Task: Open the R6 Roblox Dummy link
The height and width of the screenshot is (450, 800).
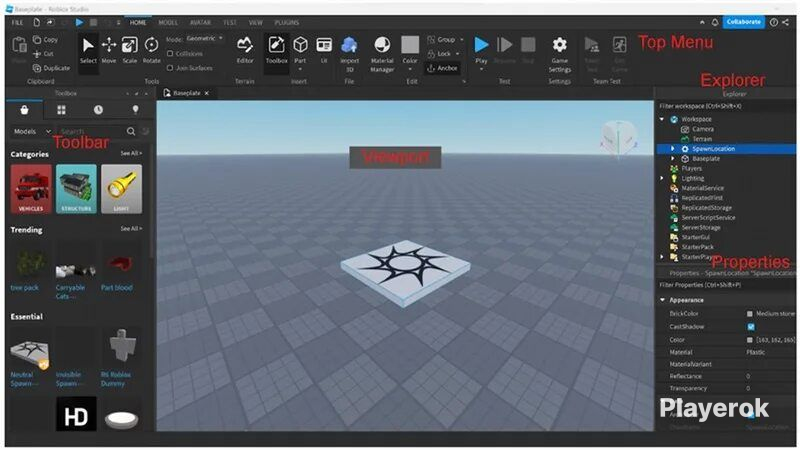Action: coord(116,379)
